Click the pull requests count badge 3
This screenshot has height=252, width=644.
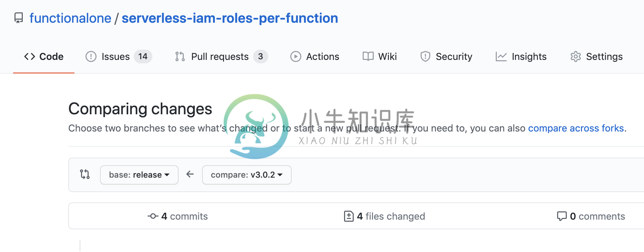[261, 56]
